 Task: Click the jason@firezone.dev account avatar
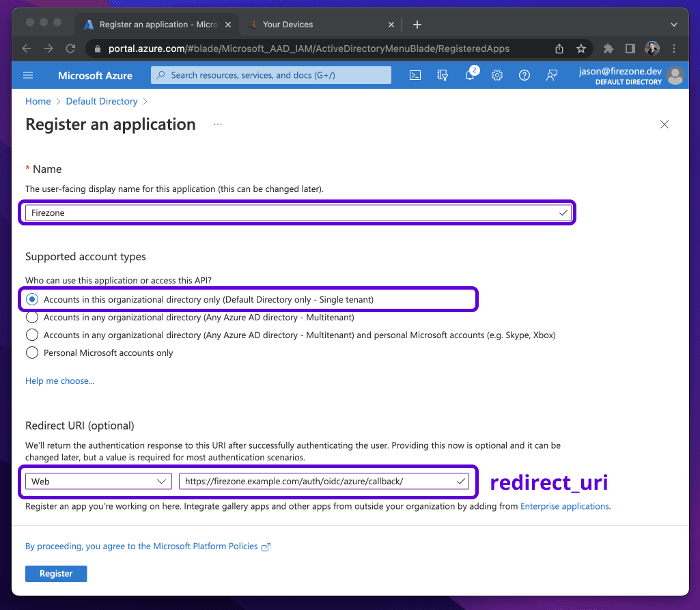tap(675, 75)
